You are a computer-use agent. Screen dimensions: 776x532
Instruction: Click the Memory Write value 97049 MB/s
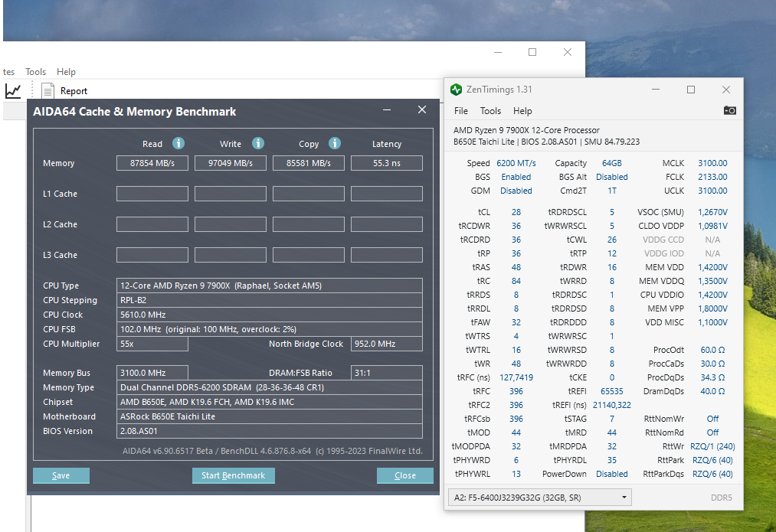pos(231,163)
